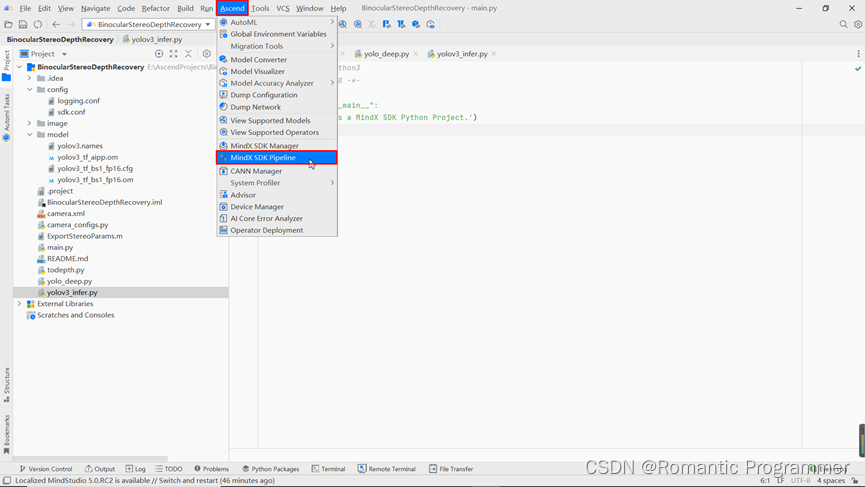
Task: Open System Profiler submenu
Action: click(277, 183)
